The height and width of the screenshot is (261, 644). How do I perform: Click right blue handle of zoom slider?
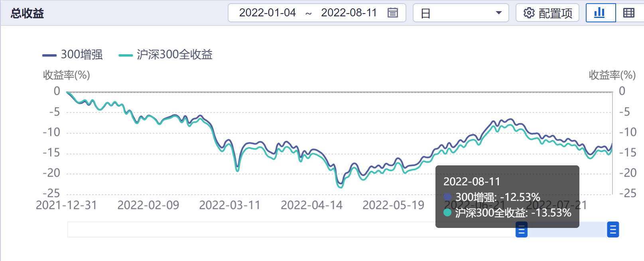click(x=613, y=230)
